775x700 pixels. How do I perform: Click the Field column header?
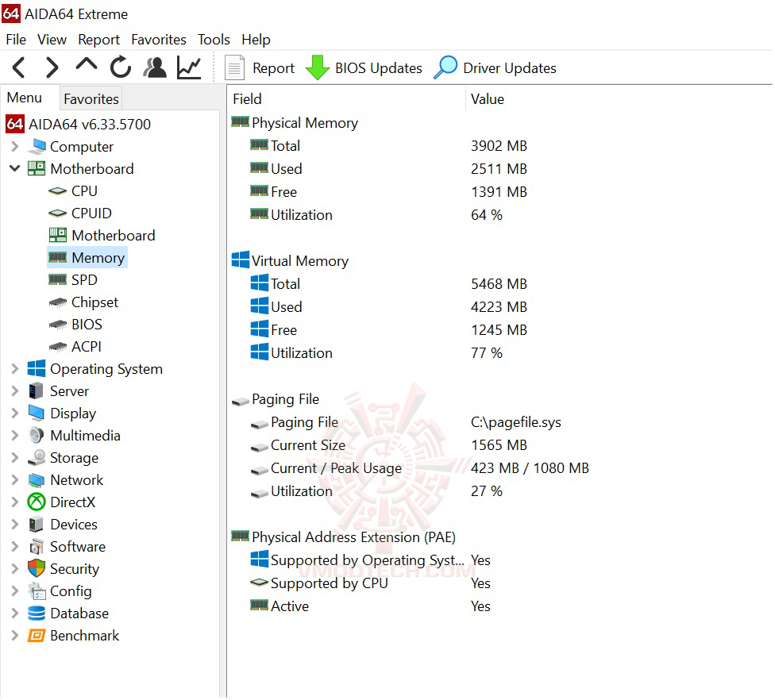(x=346, y=99)
